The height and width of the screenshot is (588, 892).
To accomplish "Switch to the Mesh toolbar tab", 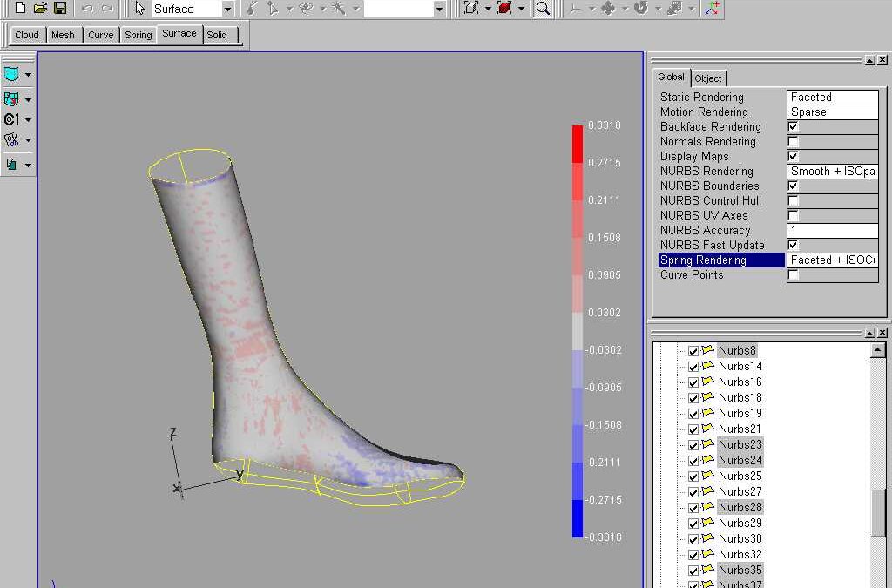I will point(63,35).
